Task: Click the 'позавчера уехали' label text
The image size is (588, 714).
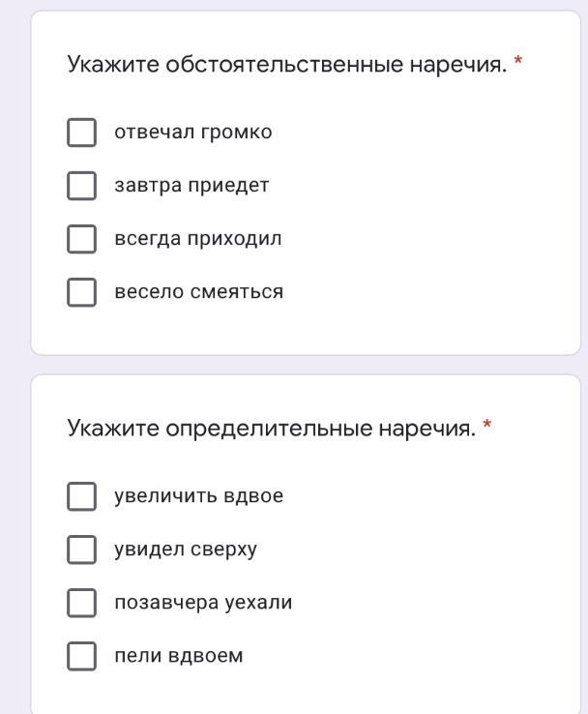Action: 203,603
